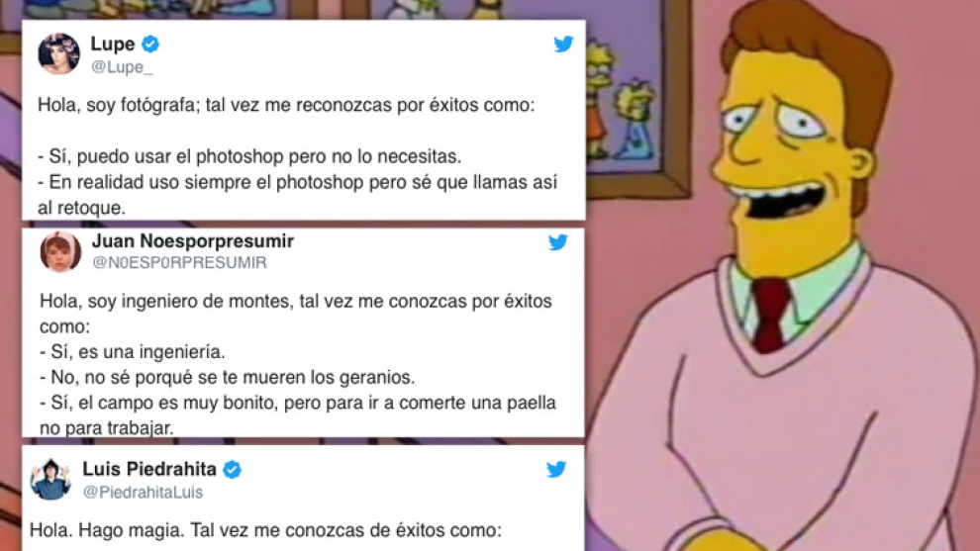Click the Twitter bird icon on Juan's tweet

click(557, 241)
